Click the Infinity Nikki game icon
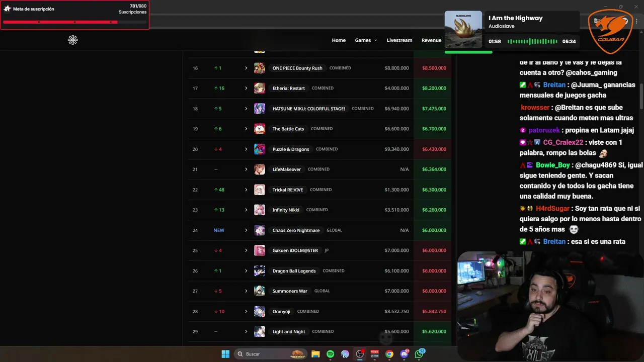 [x=260, y=210]
